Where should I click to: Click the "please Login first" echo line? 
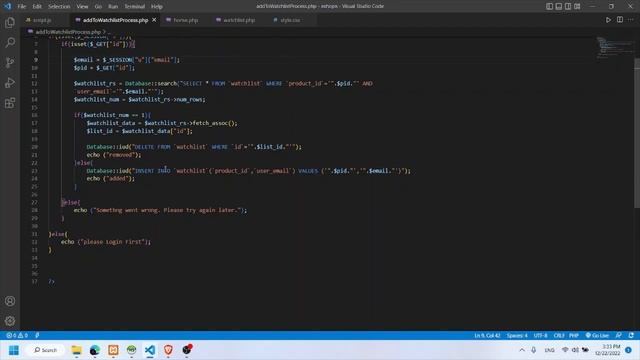click(106, 242)
